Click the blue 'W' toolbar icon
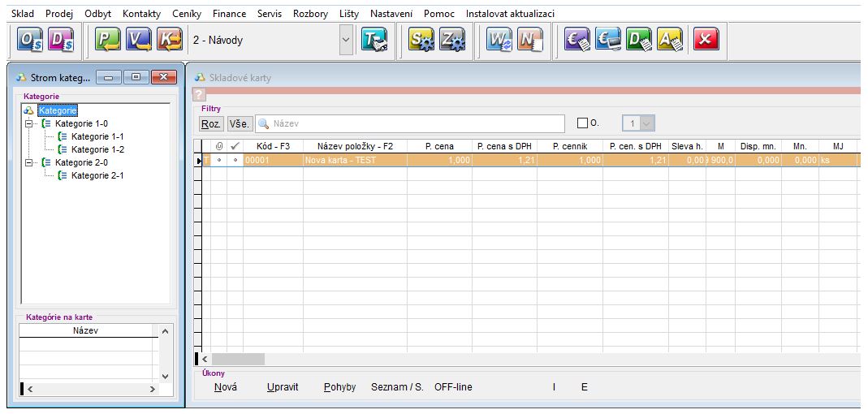 498,40
